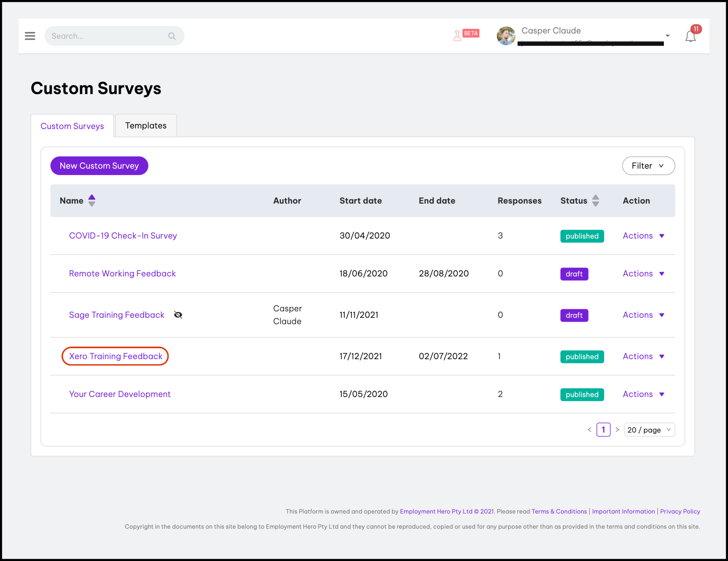Toggle hidden eye icon on Sage Training Feedback
728x561 pixels.
tap(178, 315)
